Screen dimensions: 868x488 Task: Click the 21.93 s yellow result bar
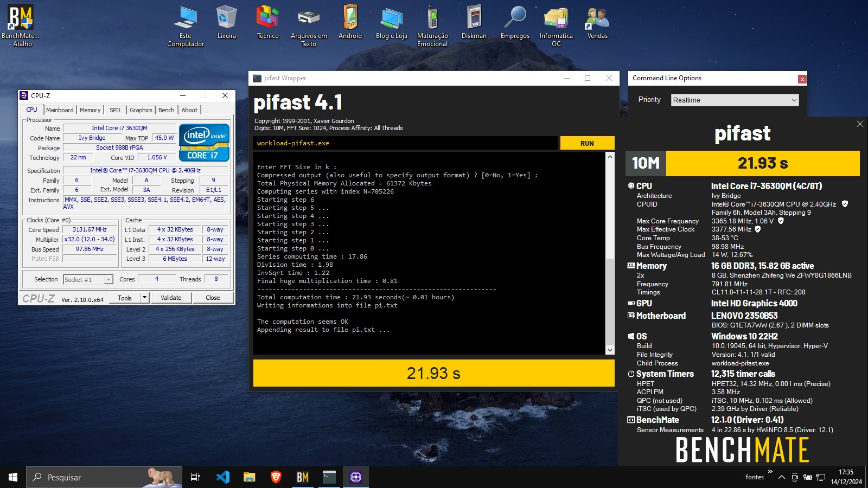click(433, 373)
